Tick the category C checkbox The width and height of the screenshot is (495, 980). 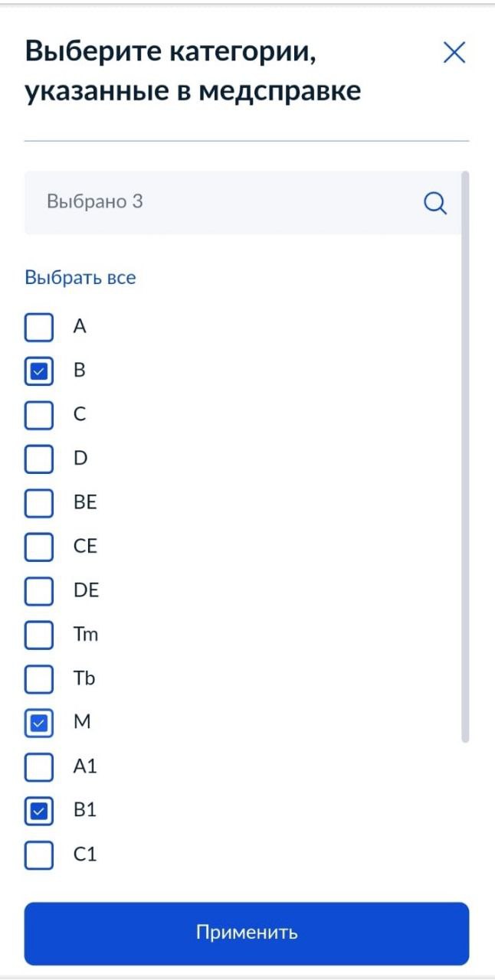(39, 416)
